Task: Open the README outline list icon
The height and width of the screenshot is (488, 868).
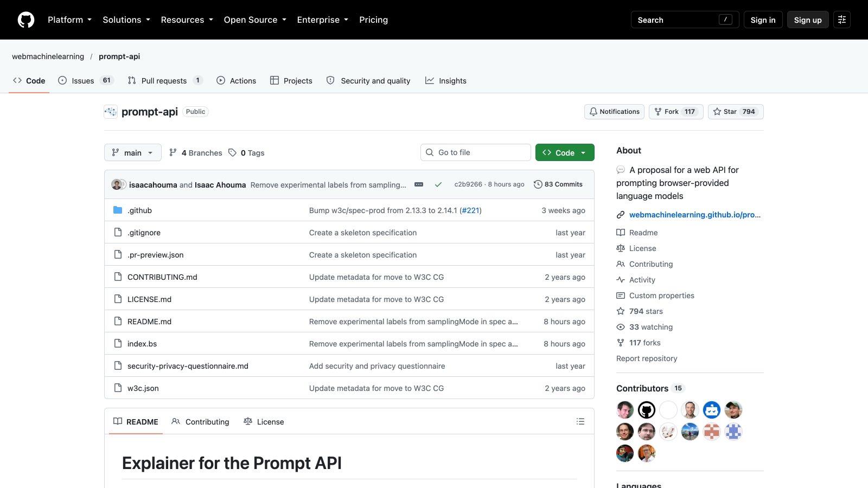Action: pos(580,421)
